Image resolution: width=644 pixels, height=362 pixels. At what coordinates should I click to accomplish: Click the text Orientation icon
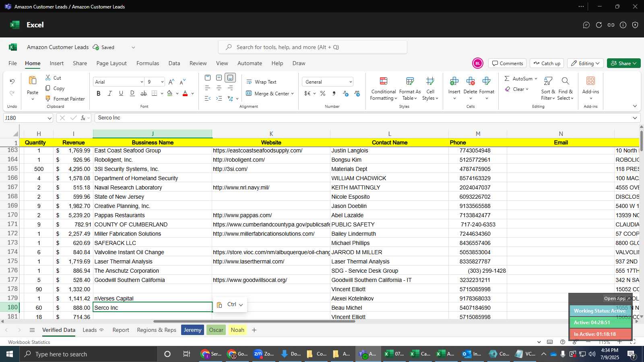230,99
